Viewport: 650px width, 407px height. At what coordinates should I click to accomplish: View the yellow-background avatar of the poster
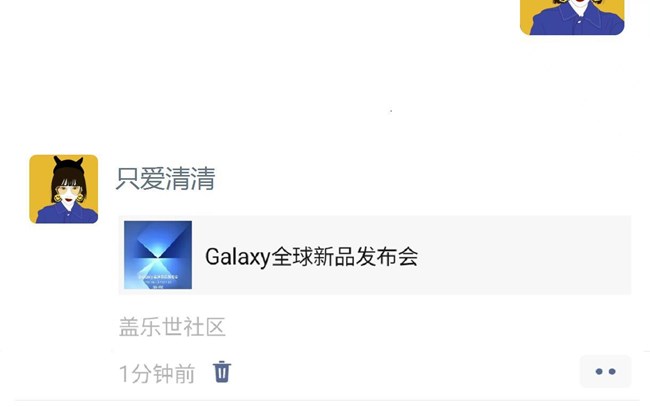point(64,189)
